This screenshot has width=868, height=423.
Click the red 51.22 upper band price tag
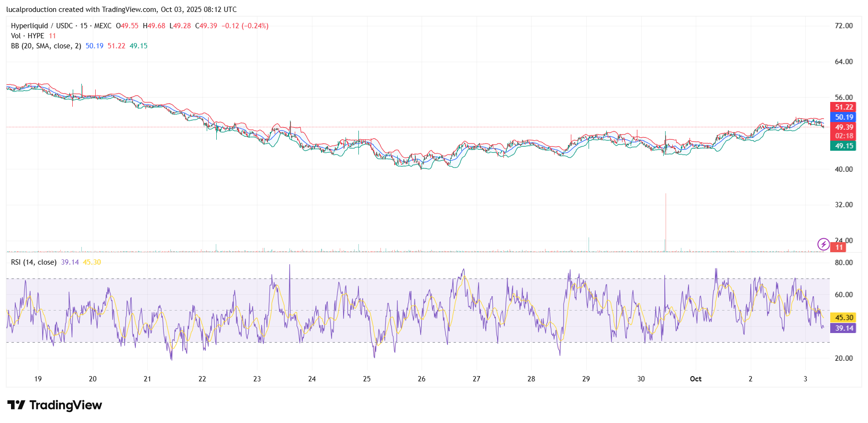[844, 107]
